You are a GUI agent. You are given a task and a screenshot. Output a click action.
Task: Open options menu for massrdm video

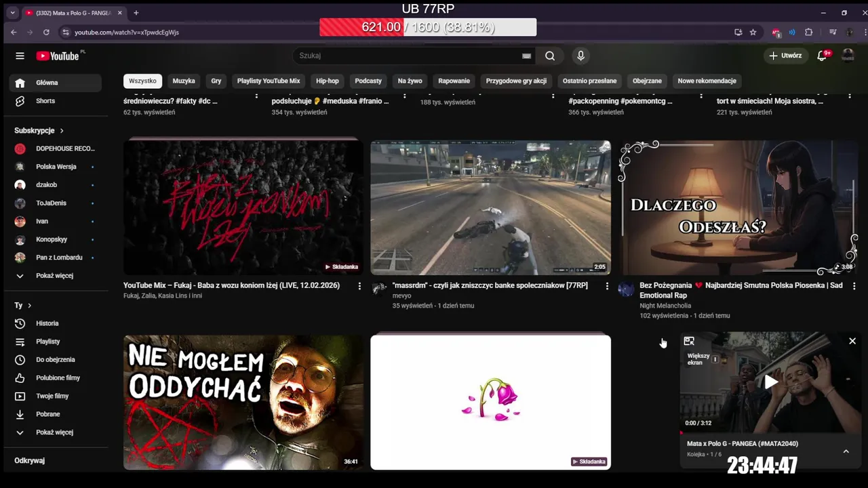point(607,286)
